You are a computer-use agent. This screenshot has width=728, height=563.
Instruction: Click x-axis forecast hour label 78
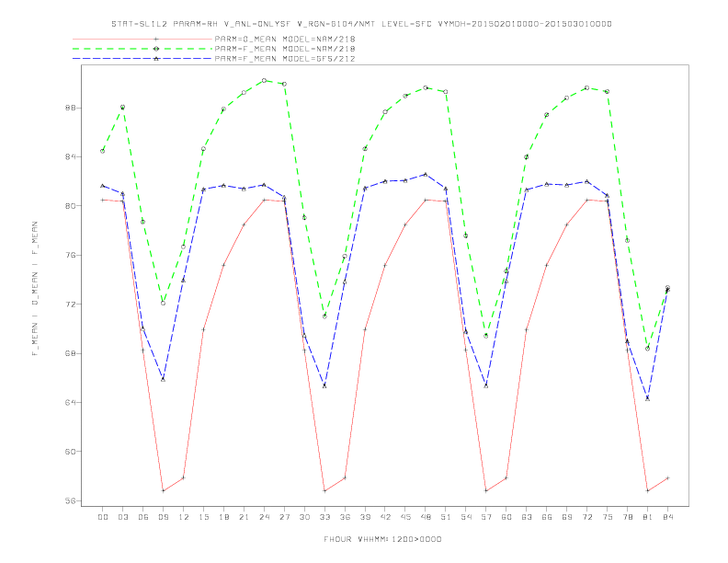pyautogui.click(x=627, y=517)
